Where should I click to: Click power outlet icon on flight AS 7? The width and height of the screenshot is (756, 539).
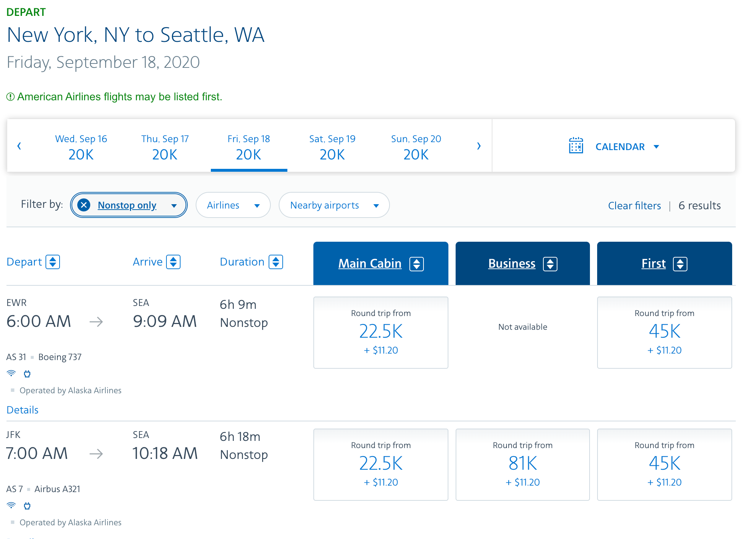tap(27, 506)
